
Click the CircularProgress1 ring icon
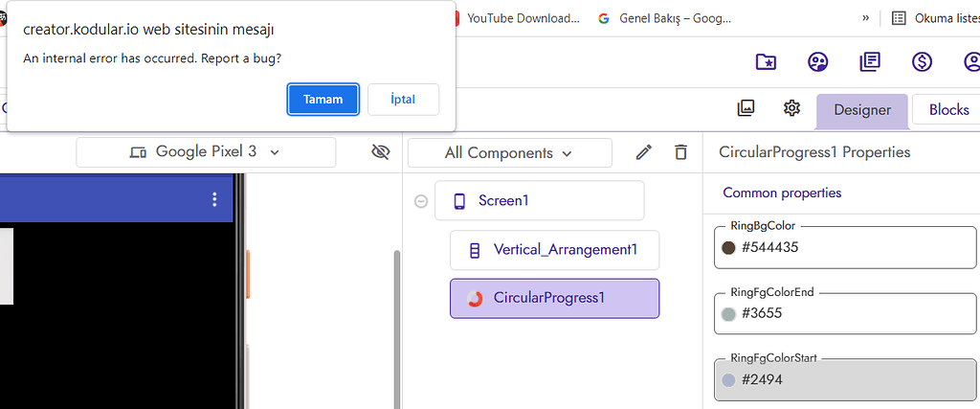475,299
